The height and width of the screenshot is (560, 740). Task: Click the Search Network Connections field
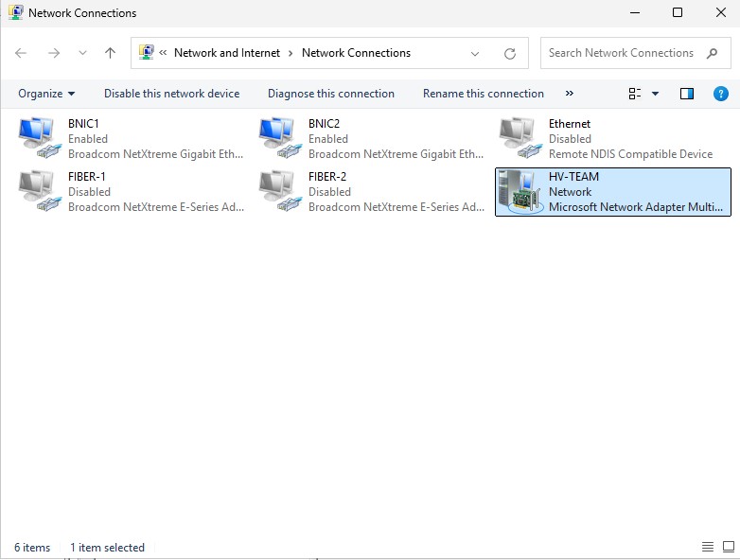point(622,53)
